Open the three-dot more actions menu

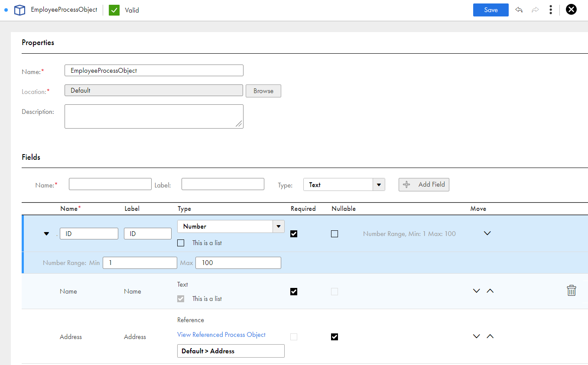point(550,10)
